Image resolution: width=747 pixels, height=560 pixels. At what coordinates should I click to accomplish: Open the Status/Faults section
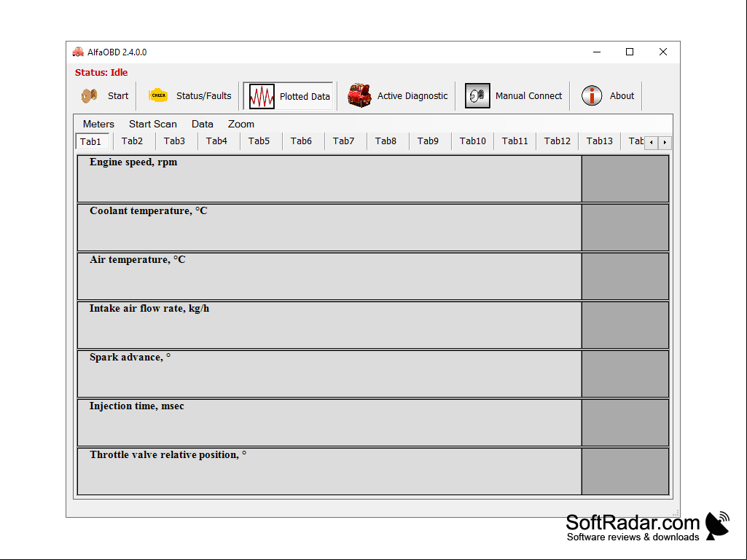pos(203,95)
